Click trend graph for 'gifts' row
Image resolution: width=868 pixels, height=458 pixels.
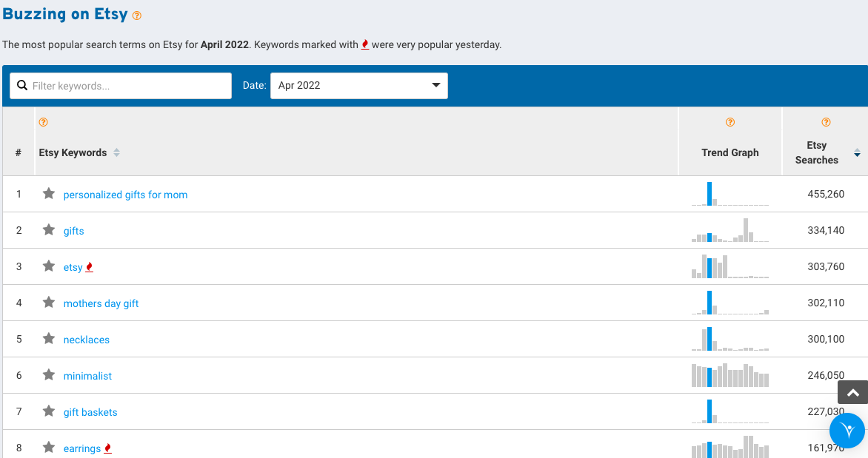pyautogui.click(x=730, y=230)
